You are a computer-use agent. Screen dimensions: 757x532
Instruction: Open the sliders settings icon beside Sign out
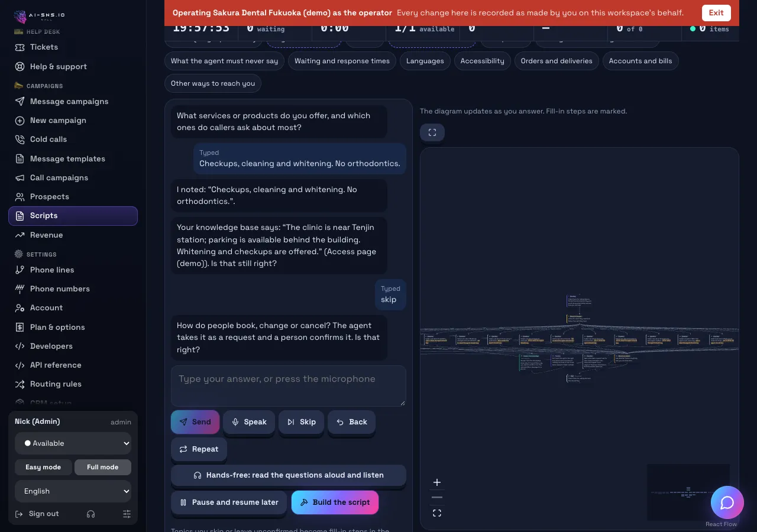127,514
